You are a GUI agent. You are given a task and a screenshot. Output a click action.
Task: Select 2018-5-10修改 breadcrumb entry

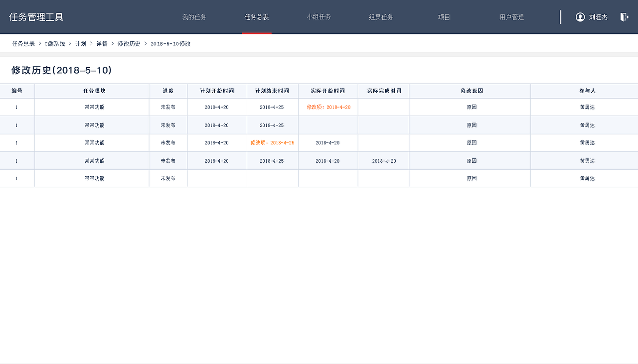171,43
